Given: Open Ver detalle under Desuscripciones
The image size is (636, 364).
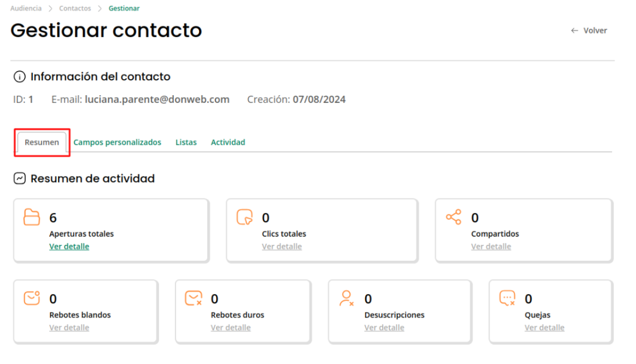Looking at the screenshot, I should 384,327.
